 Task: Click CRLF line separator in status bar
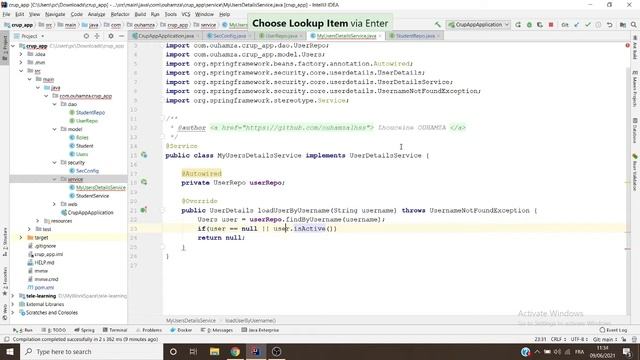tap(558, 339)
